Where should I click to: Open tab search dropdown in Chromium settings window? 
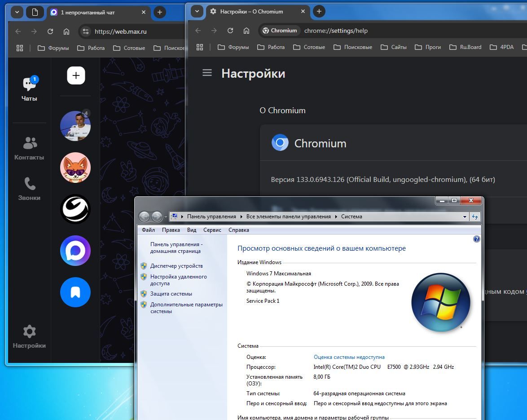[x=197, y=11]
